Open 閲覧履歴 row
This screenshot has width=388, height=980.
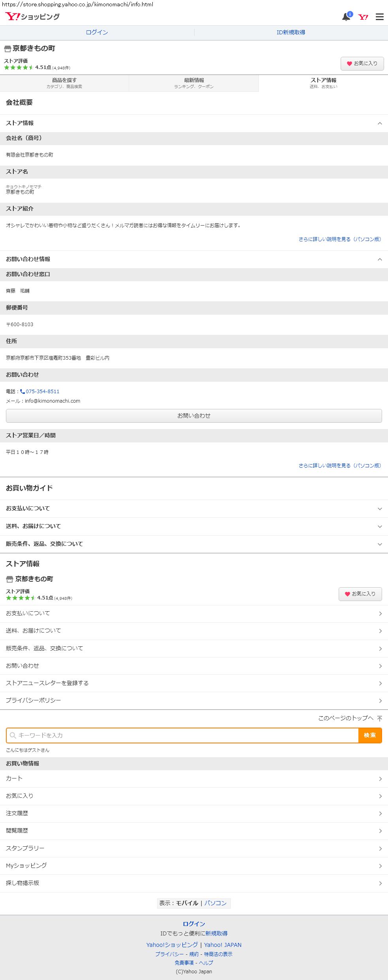tap(194, 831)
